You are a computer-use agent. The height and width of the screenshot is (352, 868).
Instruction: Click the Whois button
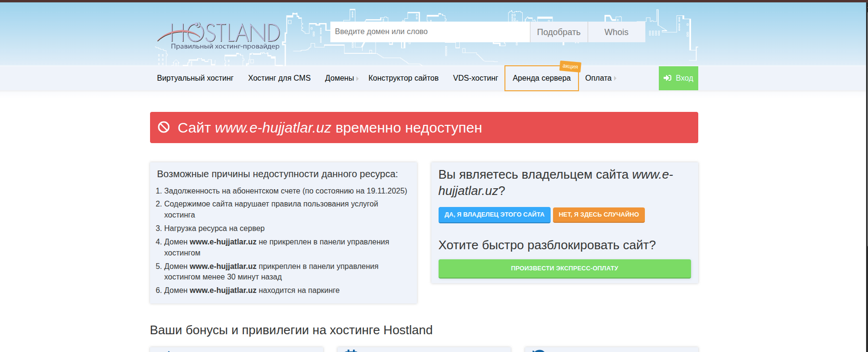click(616, 32)
